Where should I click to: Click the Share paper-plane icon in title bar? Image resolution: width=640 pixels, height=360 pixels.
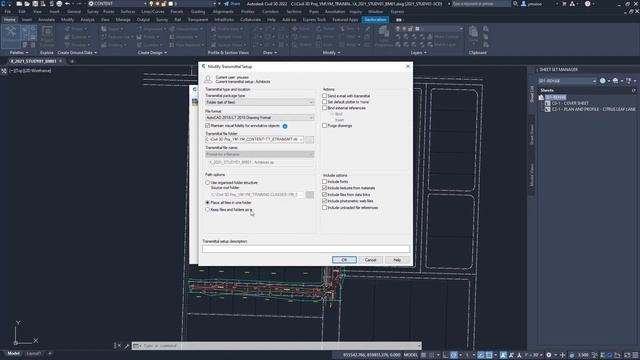point(227,4)
